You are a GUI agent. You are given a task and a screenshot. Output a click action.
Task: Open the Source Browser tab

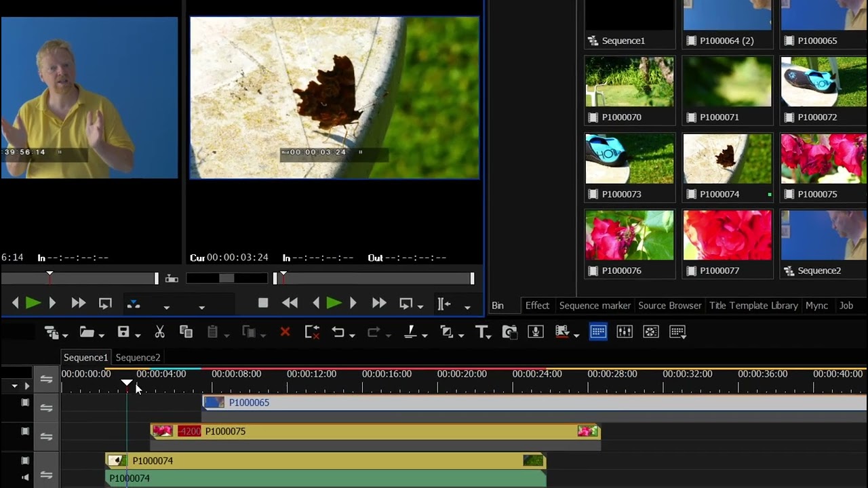click(670, 306)
